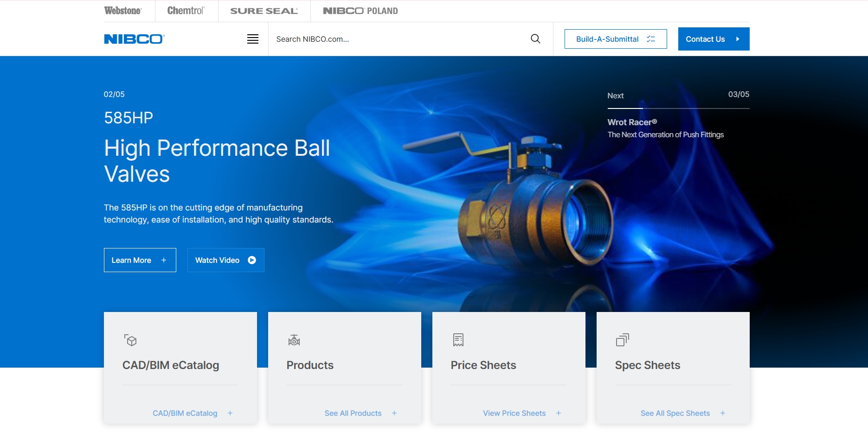This screenshot has width=868, height=439.
Task: Click the NIBCO logo
Action: coord(135,39)
